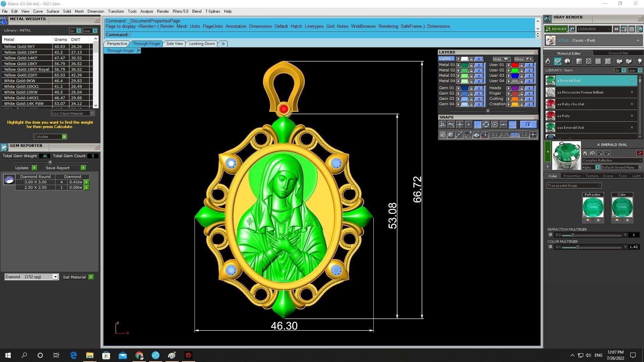Click the Command input field
Screen dimensions: 644x362
(x=332, y=35)
